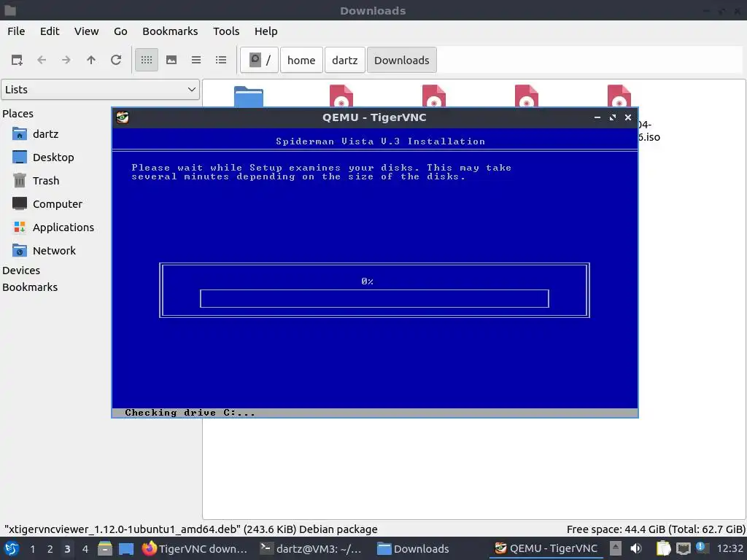The image size is (747, 560).
Task: Open the Tools menu
Action: coord(226,31)
